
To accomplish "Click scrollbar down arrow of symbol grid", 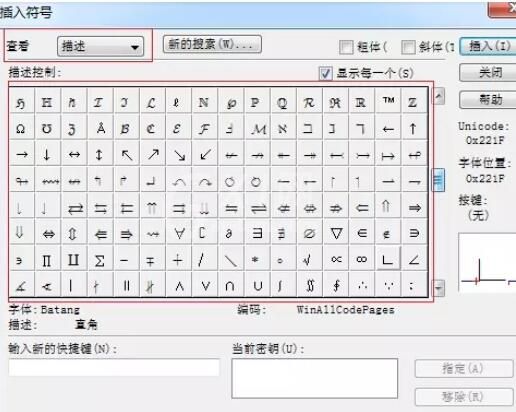I will (x=439, y=287).
